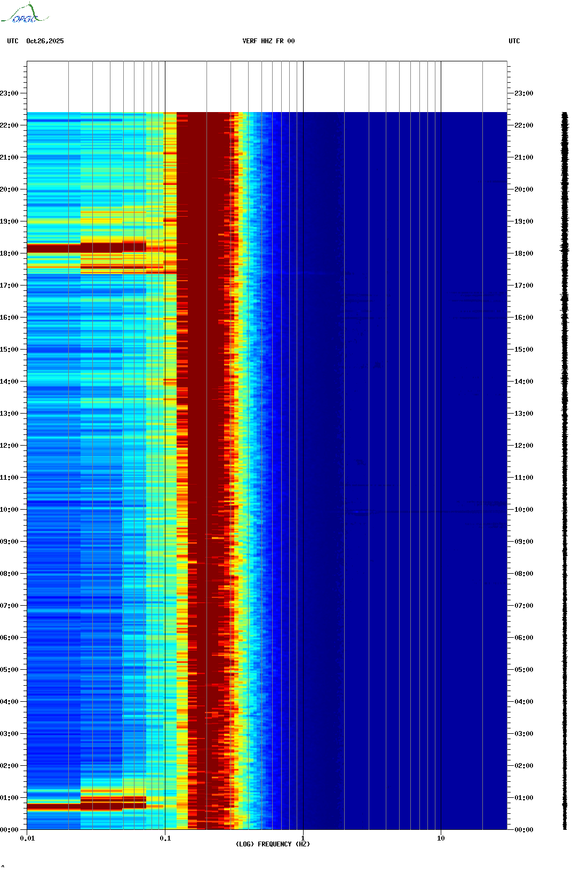
Task: Click the 13:00 label on the right axis
Action: [x=524, y=414]
